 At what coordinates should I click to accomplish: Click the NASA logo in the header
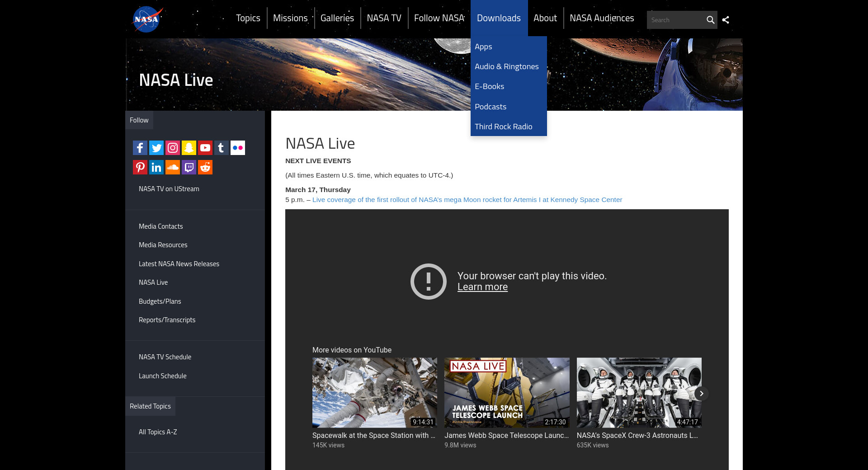coord(147,19)
